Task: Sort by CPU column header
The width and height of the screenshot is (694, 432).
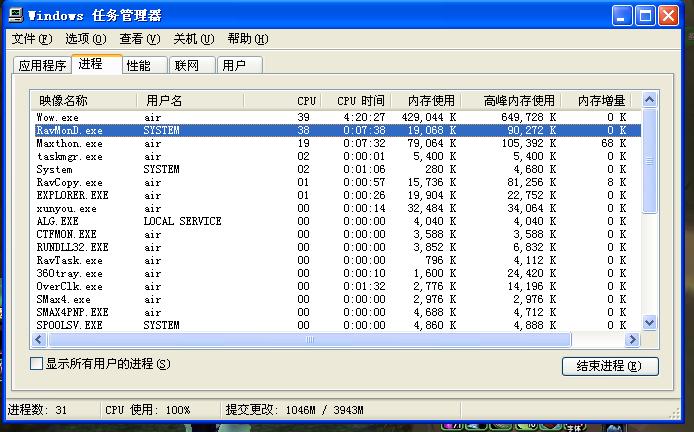Action: click(x=282, y=100)
